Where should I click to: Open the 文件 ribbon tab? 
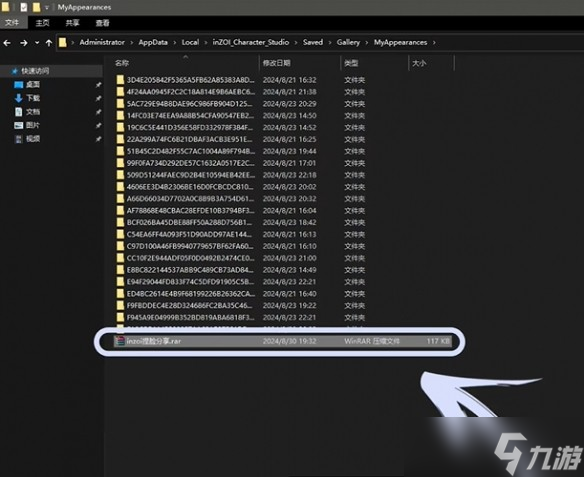pyautogui.click(x=12, y=23)
